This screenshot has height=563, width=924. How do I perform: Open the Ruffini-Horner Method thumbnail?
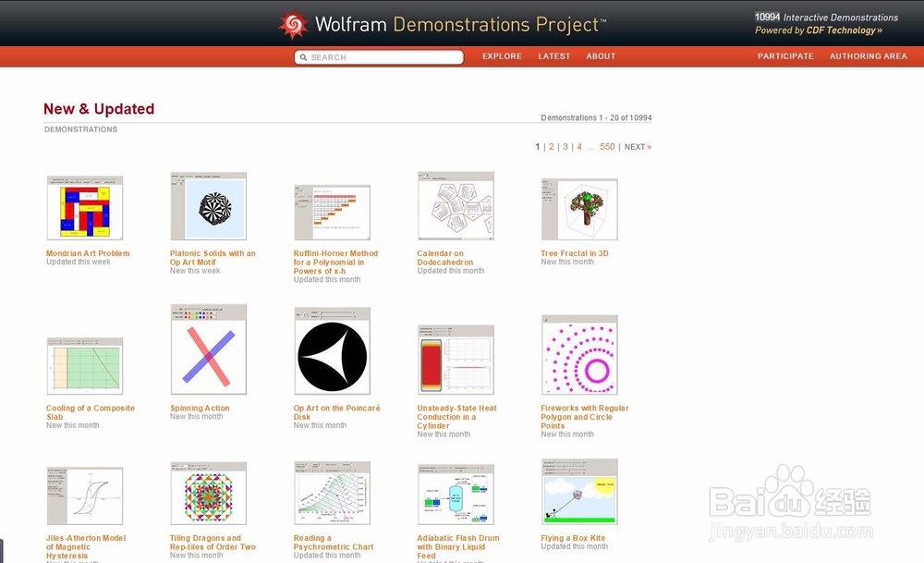click(x=333, y=213)
